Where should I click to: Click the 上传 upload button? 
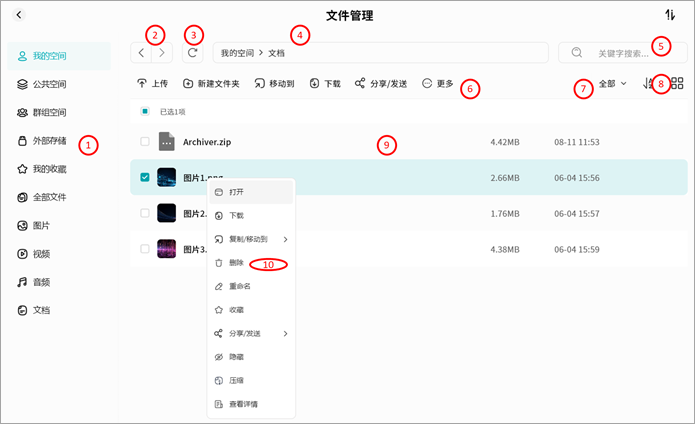coord(152,84)
